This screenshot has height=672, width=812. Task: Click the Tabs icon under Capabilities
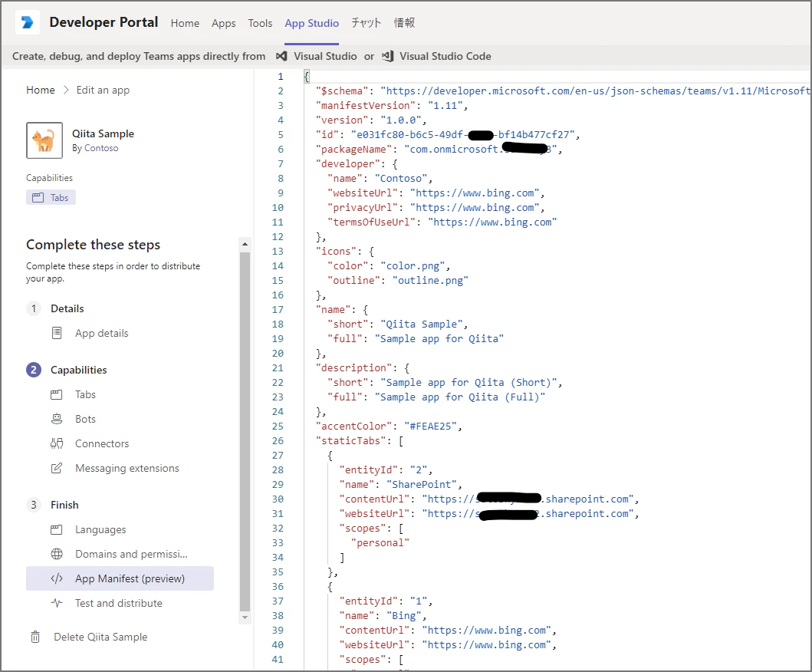[57, 395]
